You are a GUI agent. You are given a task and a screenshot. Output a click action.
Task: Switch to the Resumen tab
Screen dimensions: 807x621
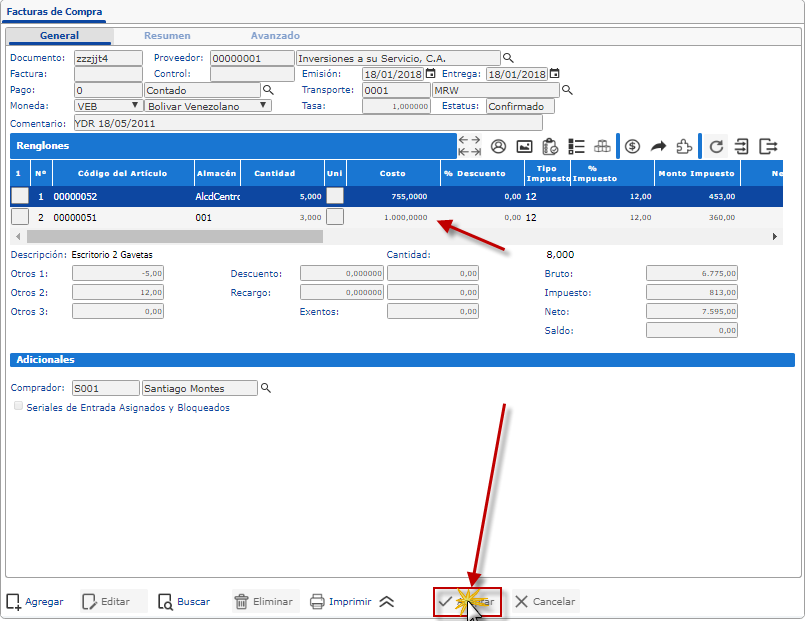[167, 36]
